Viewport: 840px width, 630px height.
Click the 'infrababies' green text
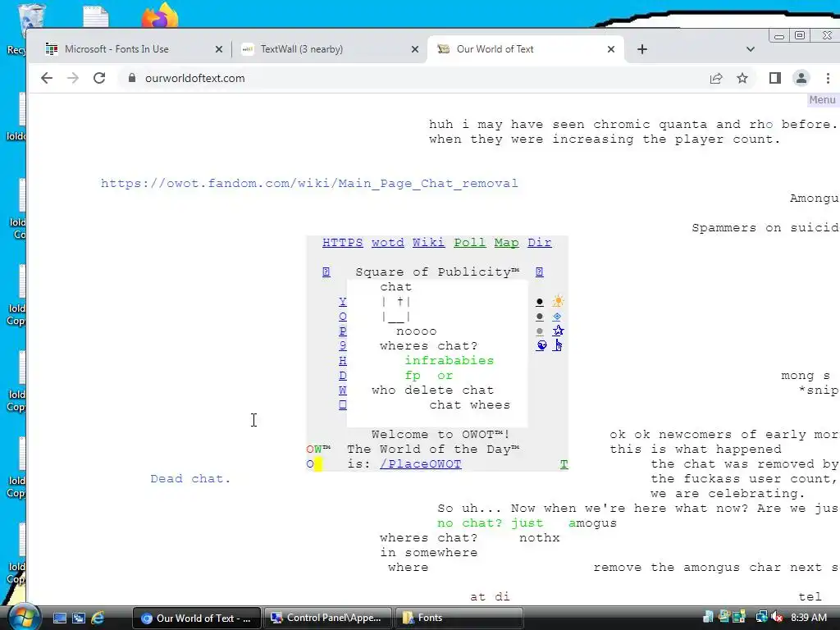[x=449, y=361]
